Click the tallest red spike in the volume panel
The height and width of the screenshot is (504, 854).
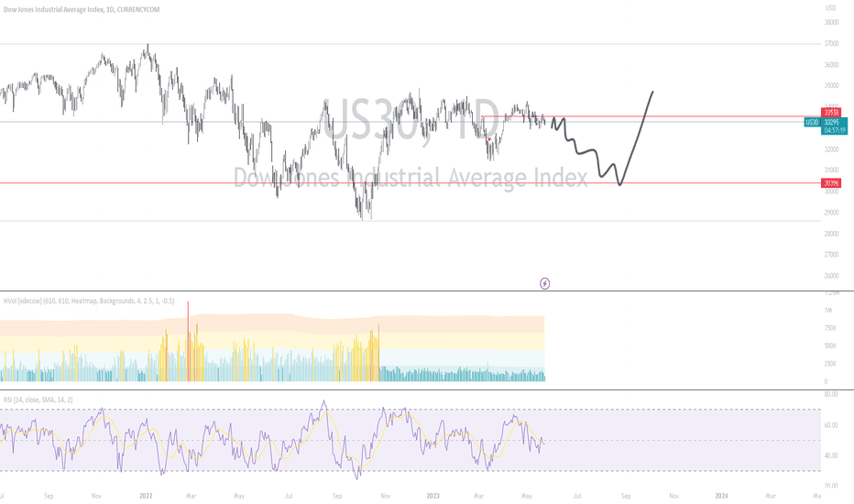188,341
